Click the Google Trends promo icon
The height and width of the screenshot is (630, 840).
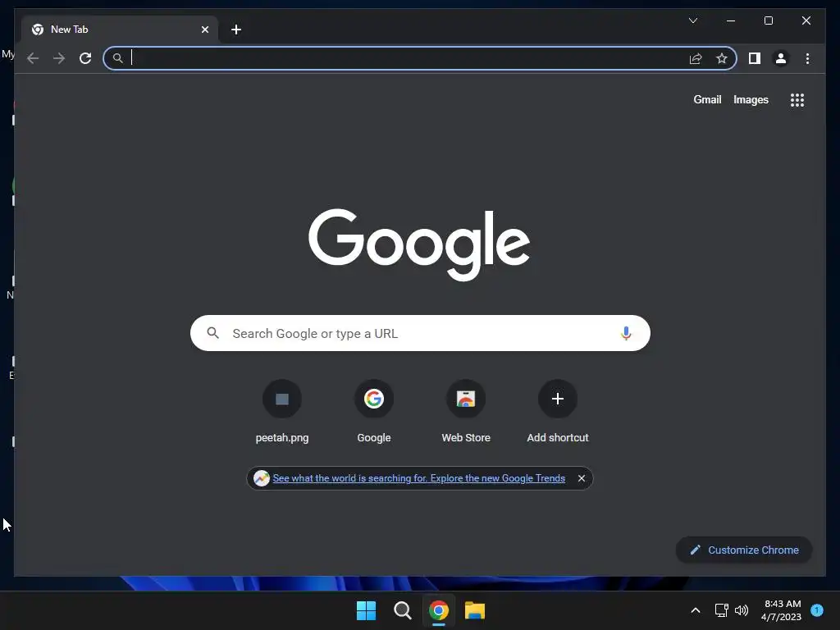click(x=262, y=478)
